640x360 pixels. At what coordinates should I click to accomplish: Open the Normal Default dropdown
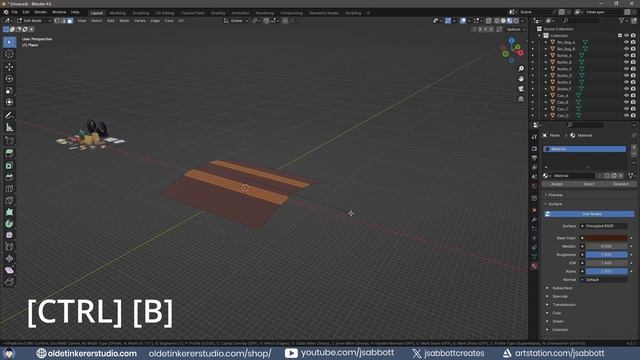click(x=604, y=280)
